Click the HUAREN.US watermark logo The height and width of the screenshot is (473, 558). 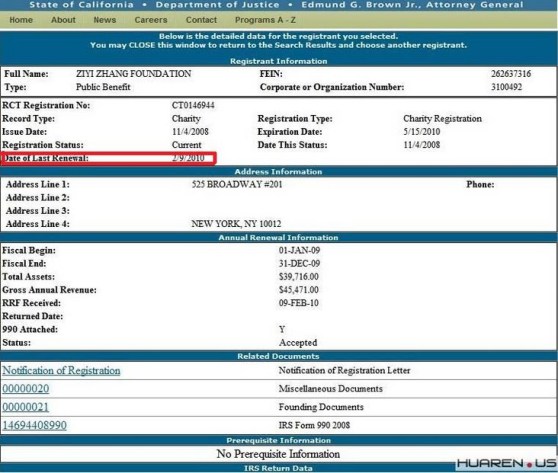point(506,463)
